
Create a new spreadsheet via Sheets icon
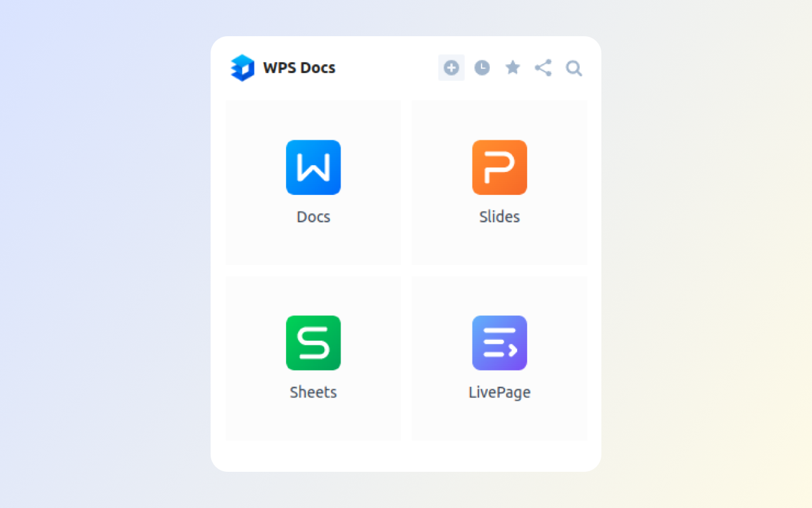coord(313,343)
